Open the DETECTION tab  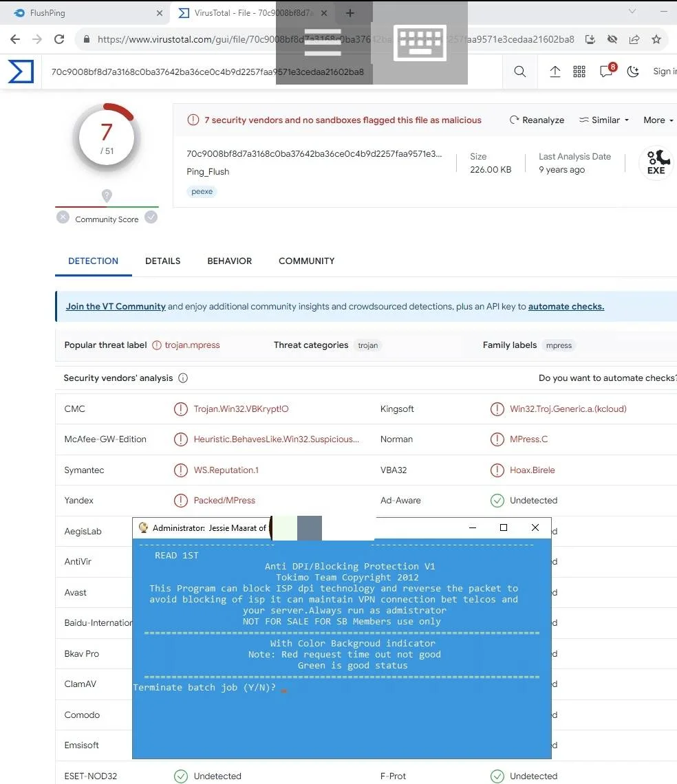click(93, 261)
